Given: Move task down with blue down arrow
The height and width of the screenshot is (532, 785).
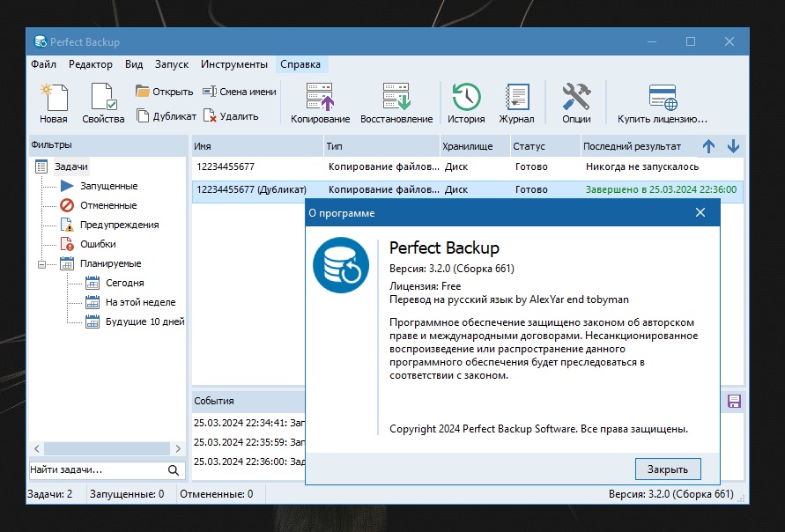Looking at the screenshot, I should (733, 146).
